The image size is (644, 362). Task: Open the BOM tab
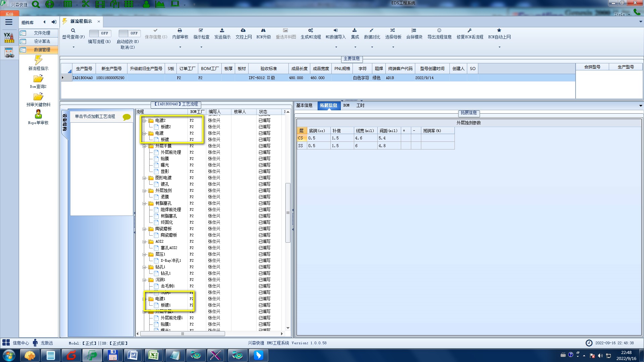(346, 105)
